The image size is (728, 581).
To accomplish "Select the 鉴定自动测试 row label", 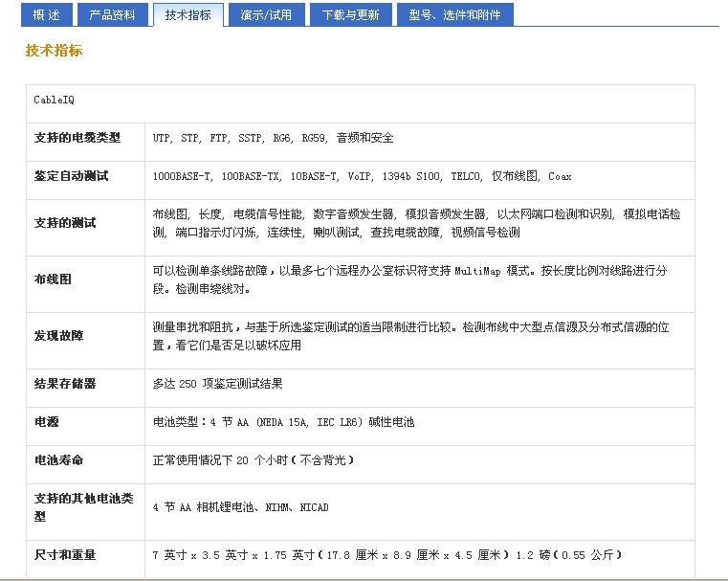I will tap(71, 175).
